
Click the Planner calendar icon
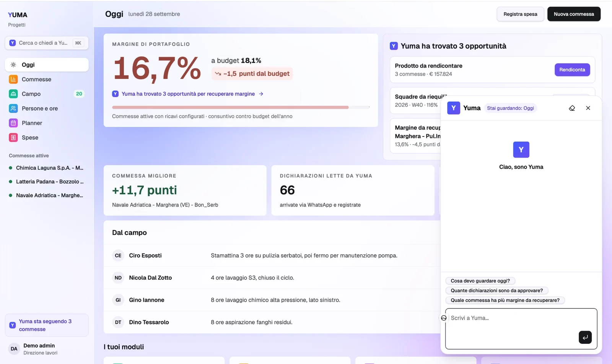pyautogui.click(x=13, y=123)
